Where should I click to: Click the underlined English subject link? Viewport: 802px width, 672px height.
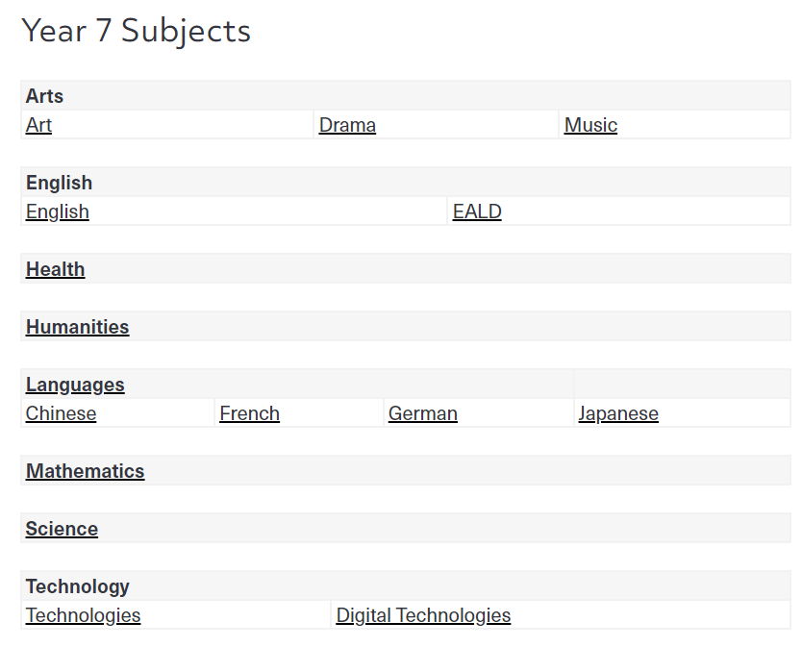(58, 212)
